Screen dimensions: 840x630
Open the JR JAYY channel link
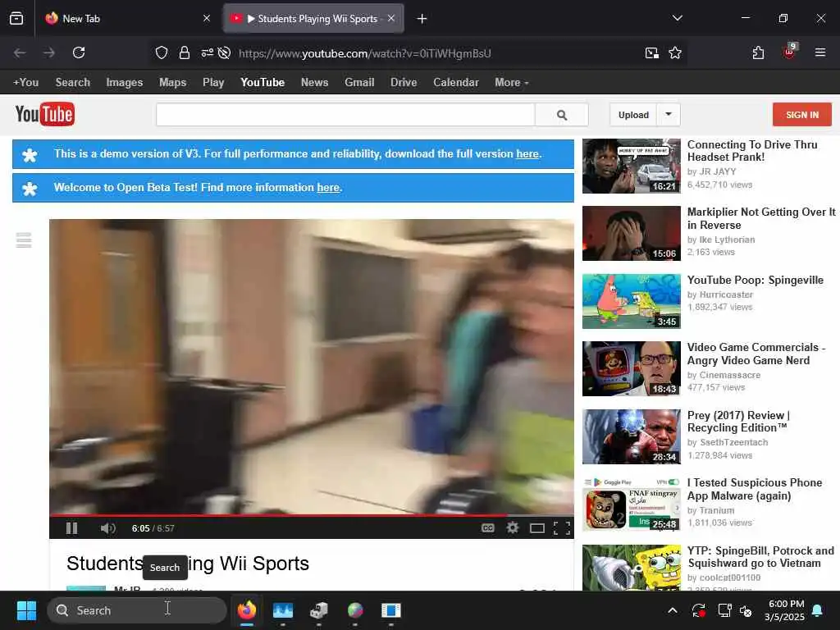pos(717,172)
